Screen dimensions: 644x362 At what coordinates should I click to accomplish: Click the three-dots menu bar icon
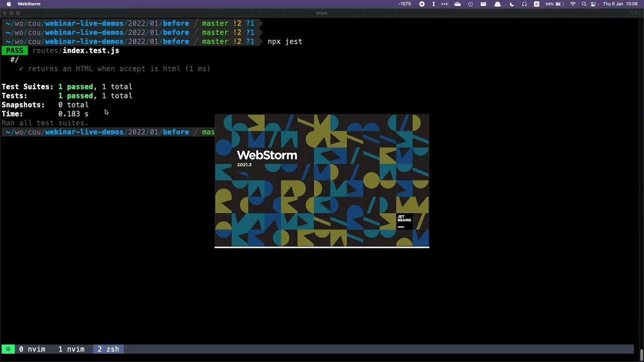point(445,4)
